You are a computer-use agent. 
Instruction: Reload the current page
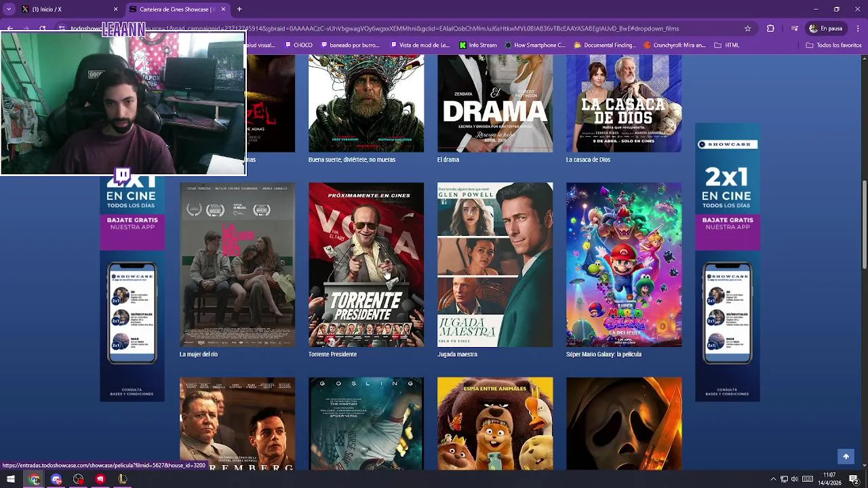tap(43, 28)
